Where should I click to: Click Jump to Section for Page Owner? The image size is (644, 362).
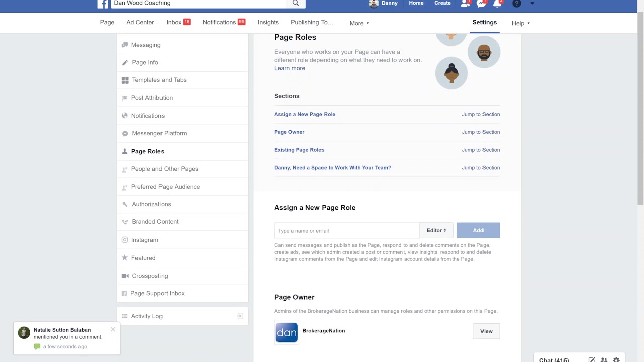pos(481,132)
